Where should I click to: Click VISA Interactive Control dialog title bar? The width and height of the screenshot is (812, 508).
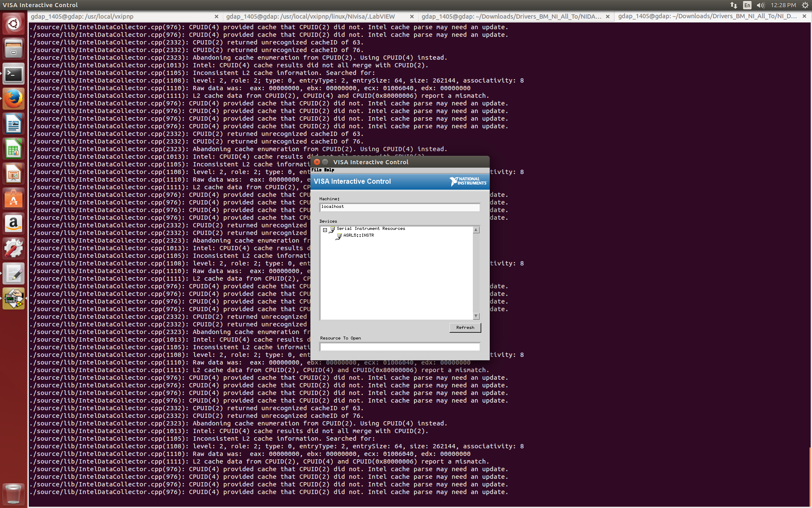click(400, 162)
